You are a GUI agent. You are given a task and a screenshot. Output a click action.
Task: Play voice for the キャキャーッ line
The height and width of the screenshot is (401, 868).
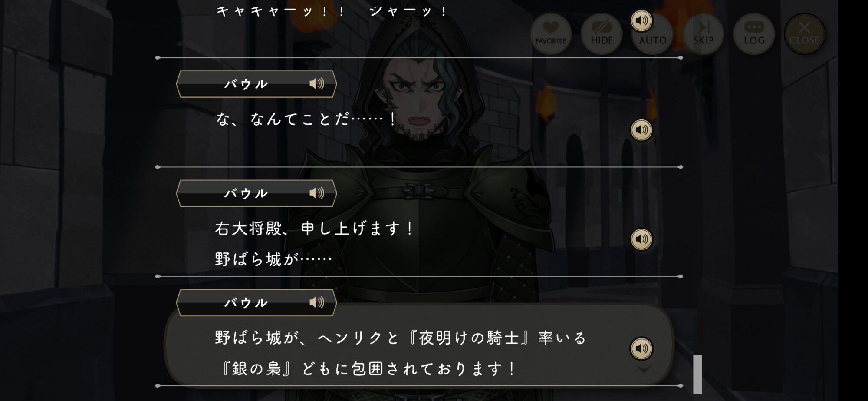pos(641,20)
